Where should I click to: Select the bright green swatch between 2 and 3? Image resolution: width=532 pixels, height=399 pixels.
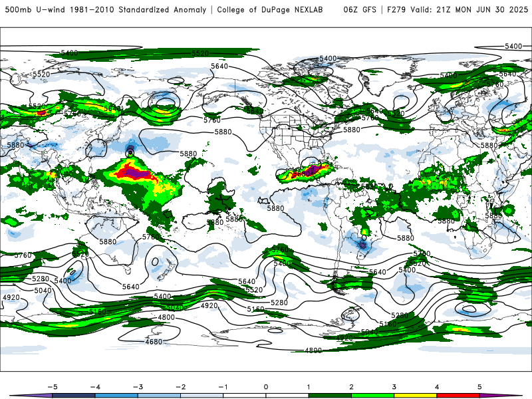click(x=372, y=396)
